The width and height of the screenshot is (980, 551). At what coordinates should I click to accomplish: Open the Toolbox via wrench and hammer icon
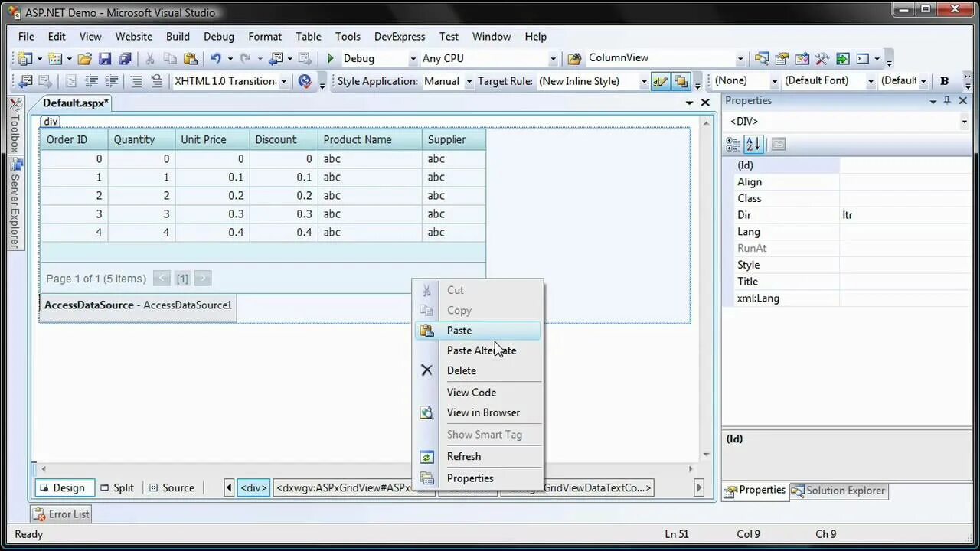[822, 58]
